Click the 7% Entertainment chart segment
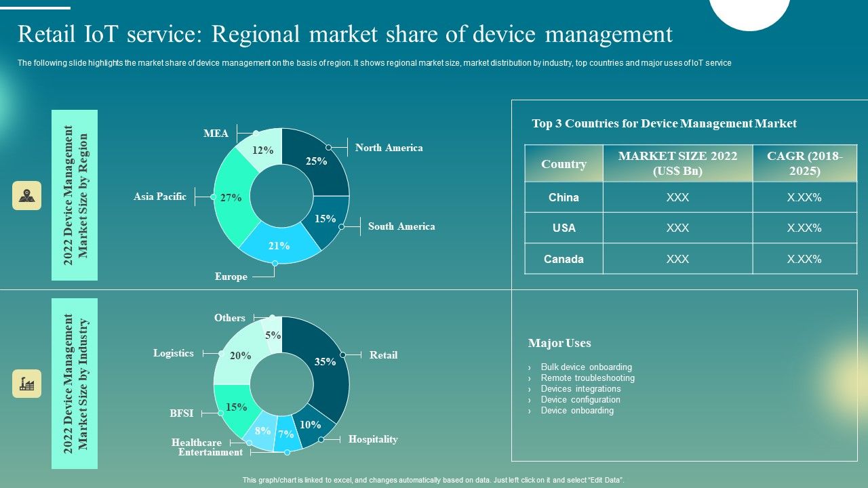Viewport: 868px width, 488px height. [x=287, y=435]
